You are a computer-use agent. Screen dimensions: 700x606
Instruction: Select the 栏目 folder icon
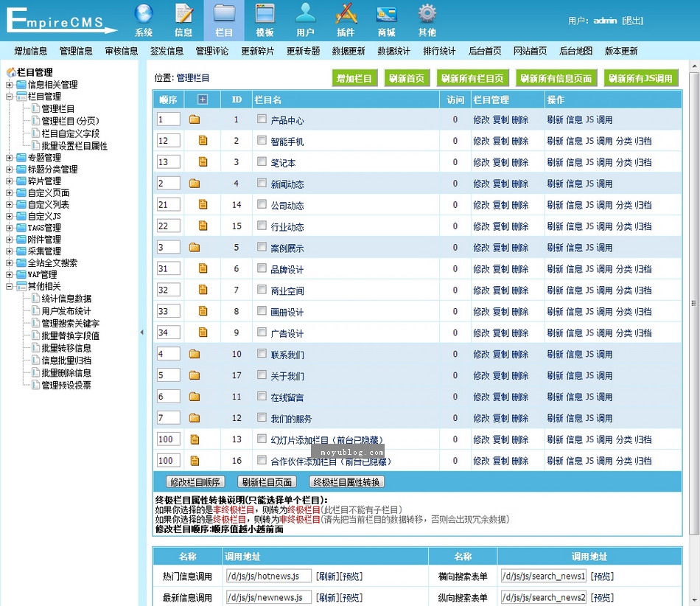tap(224, 13)
